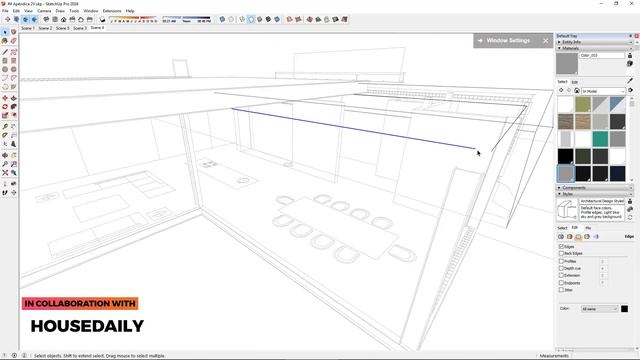Select the Walk footprints tool
The width and height of the screenshot is (640, 360).
[x=5, y=192]
